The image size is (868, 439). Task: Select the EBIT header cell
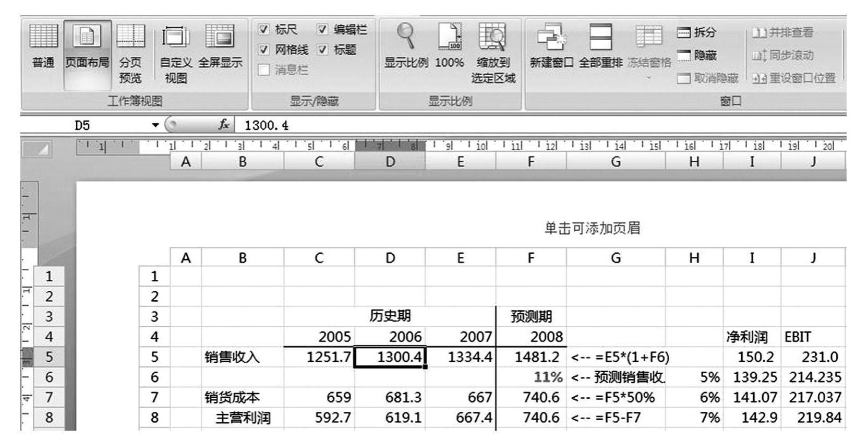point(813,337)
